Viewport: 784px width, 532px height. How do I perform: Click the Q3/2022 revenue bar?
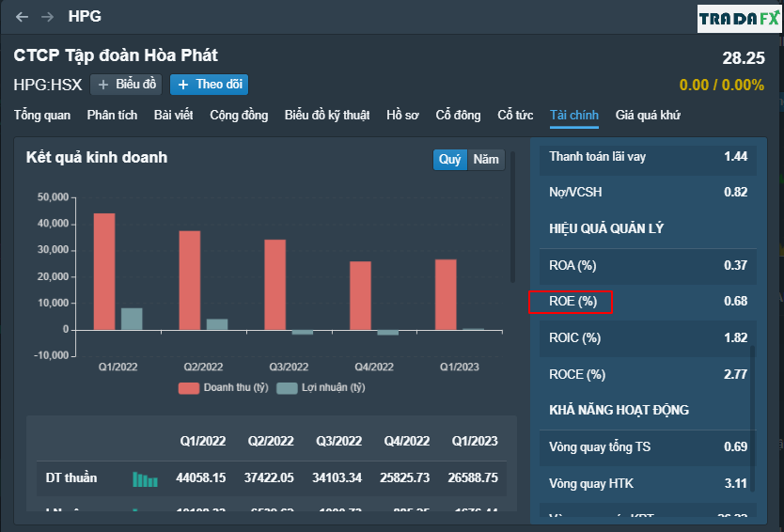[275, 285]
